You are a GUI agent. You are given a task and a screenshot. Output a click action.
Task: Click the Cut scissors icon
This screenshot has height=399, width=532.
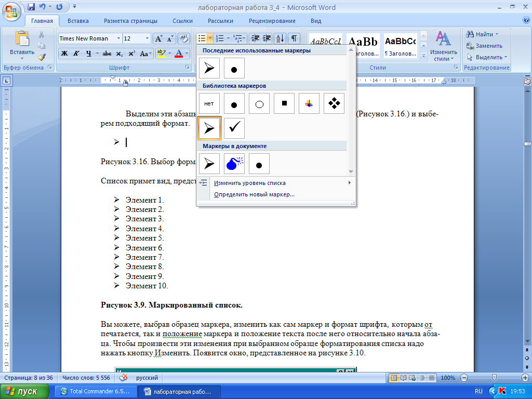pos(42,34)
